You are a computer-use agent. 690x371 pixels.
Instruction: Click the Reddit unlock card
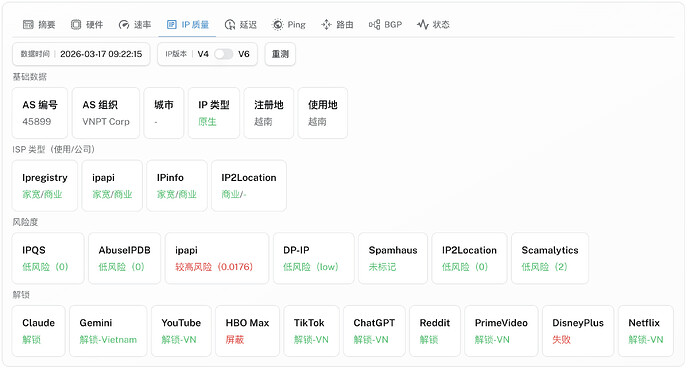[x=435, y=331]
